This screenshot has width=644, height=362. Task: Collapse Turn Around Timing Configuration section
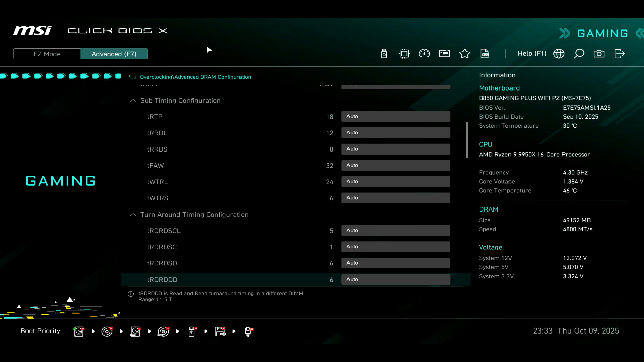coord(133,215)
